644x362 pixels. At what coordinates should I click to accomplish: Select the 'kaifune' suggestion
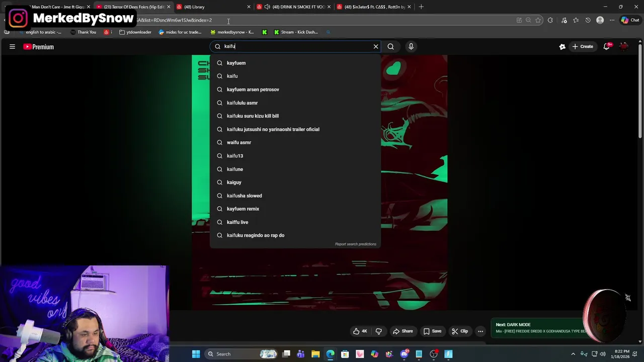(295, 169)
